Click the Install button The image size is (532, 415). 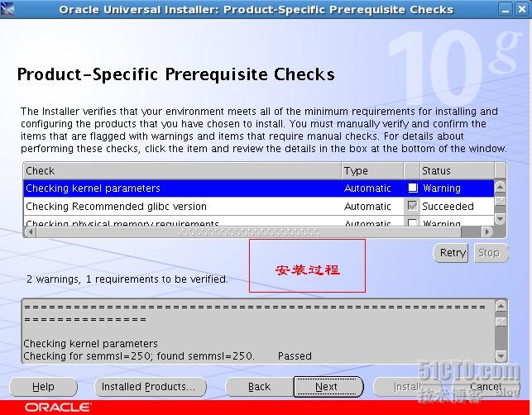pos(407,387)
